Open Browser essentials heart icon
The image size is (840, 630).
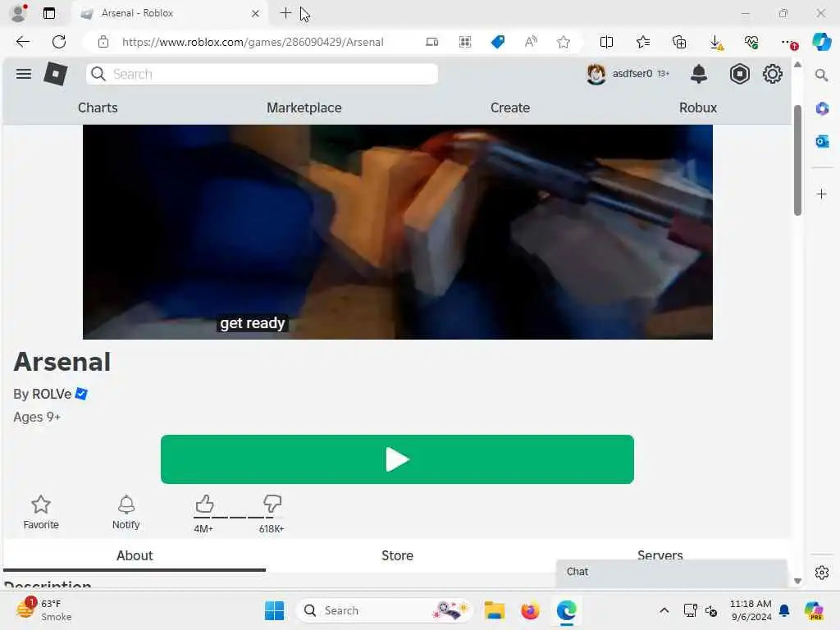[751, 42]
